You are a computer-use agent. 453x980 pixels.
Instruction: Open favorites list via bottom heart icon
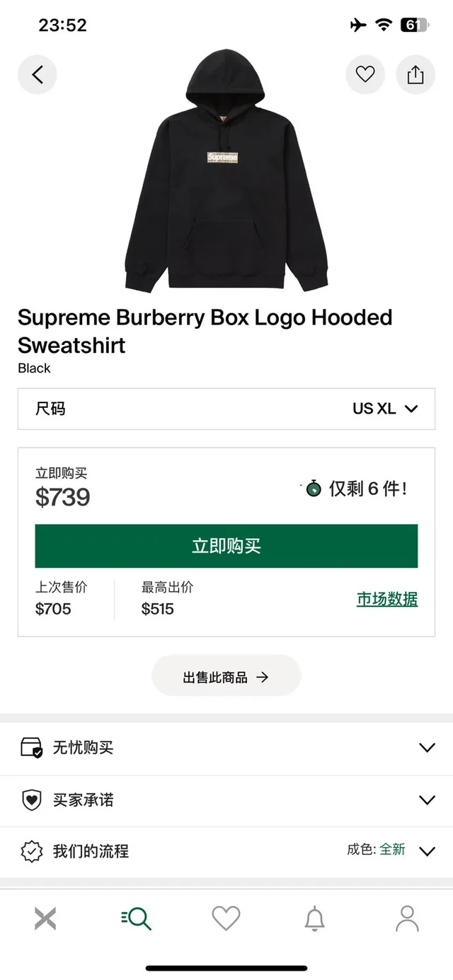coord(226,917)
